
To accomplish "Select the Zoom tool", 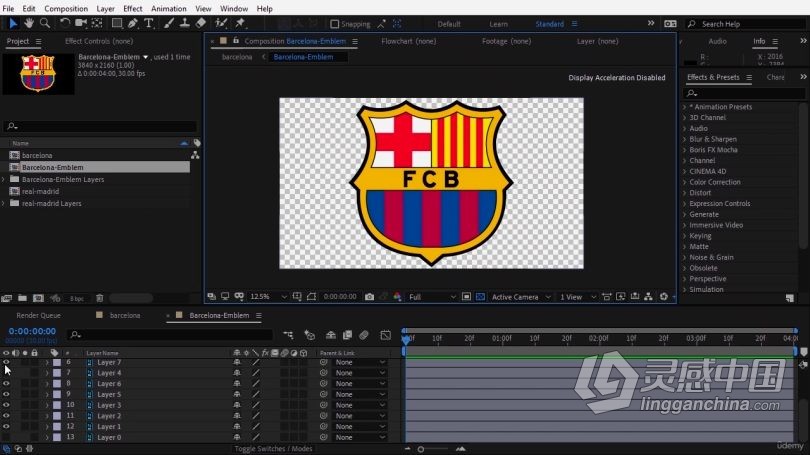I will click(x=45, y=23).
